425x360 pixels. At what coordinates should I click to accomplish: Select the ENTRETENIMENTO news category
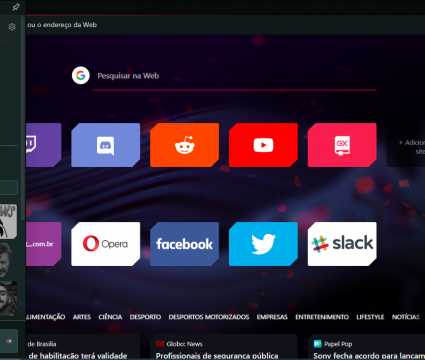pyautogui.click(x=322, y=317)
